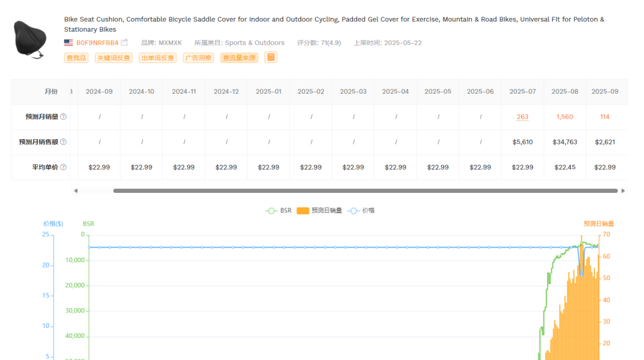This screenshot has width=644, height=360.
Task: Open the 广告洞察 button
Action: [199, 58]
